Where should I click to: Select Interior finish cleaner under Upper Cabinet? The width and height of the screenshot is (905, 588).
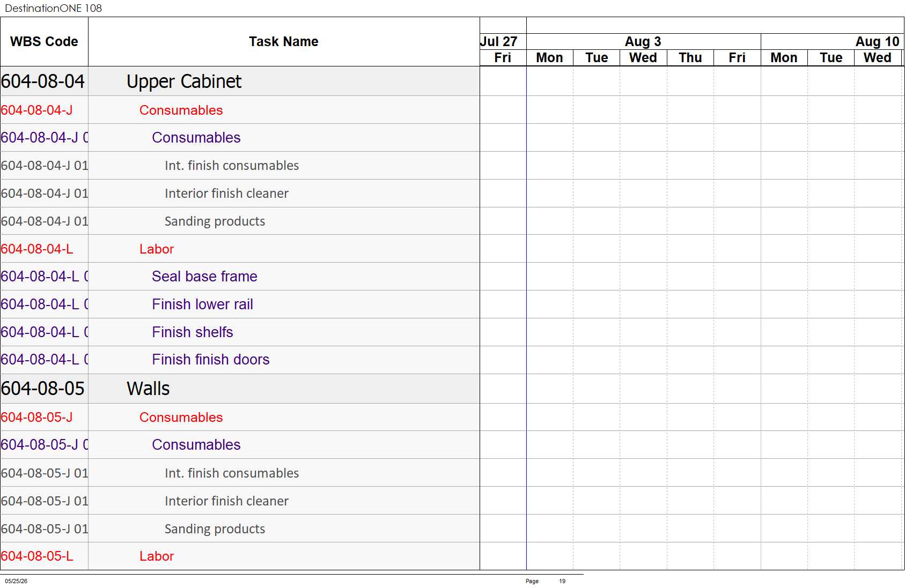click(226, 193)
